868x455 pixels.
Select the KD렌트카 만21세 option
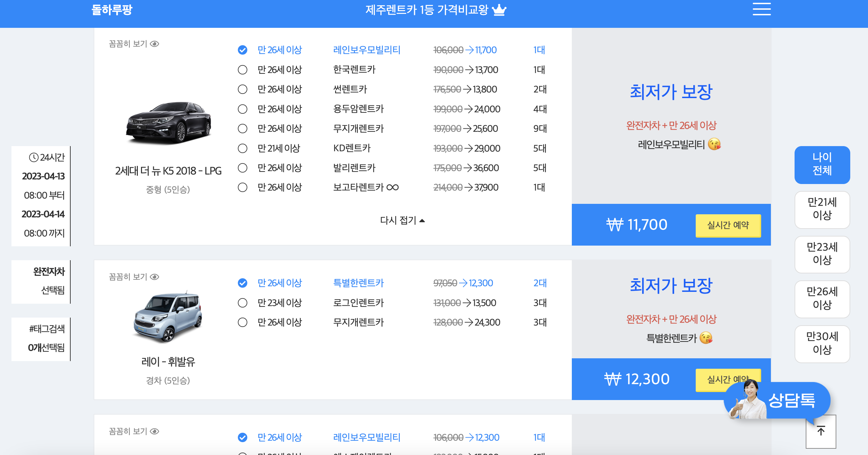(x=243, y=148)
